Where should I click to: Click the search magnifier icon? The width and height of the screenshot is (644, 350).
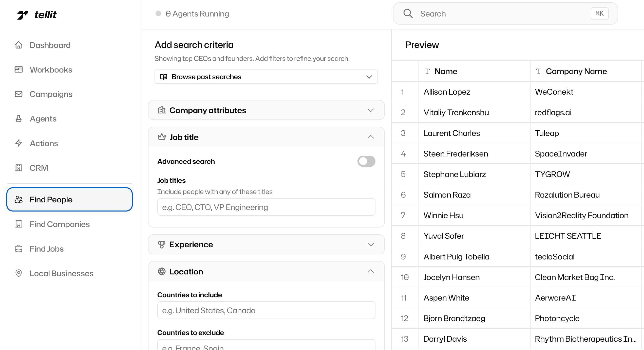408,13
